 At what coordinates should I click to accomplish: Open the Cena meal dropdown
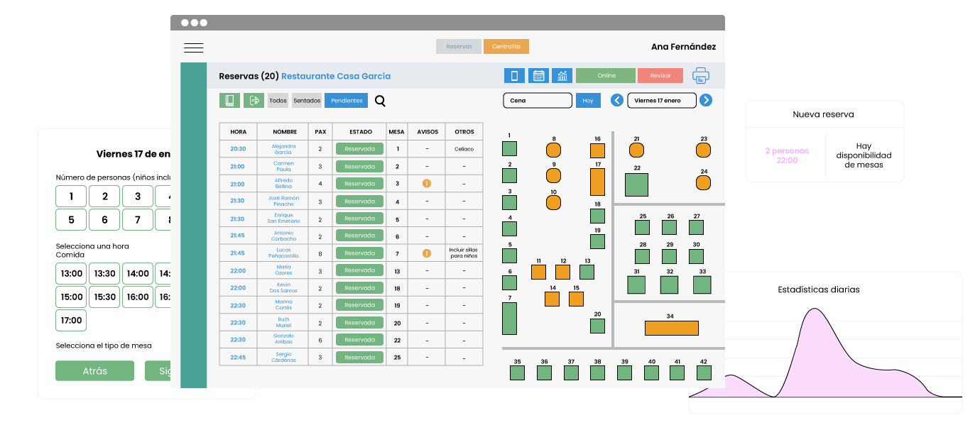pos(538,101)
